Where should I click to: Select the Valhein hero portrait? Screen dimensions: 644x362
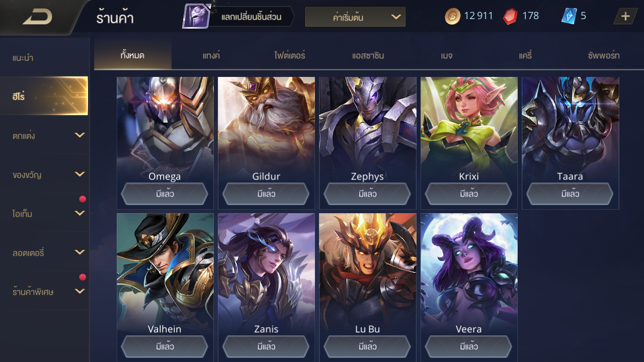pos(165,271)
